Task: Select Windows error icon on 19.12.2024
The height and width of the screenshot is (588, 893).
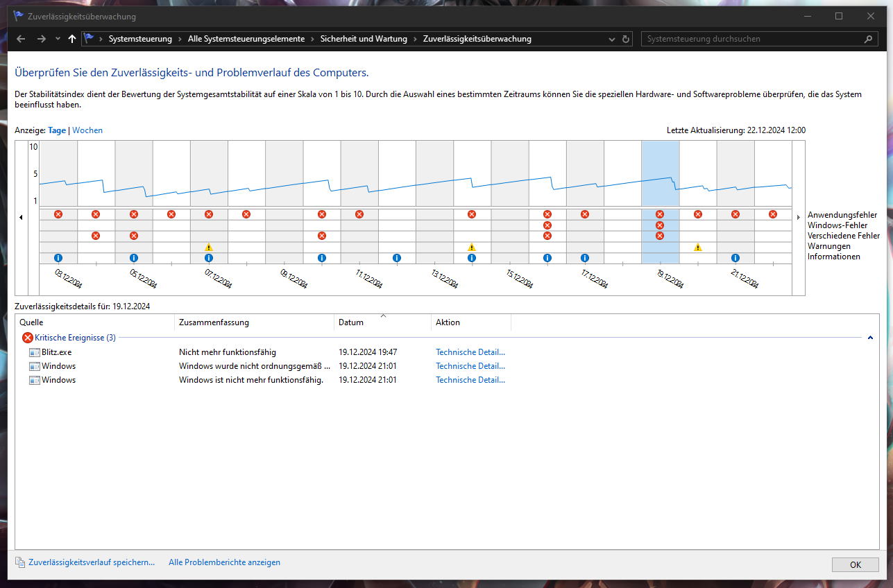Action: tap(660, 225)
